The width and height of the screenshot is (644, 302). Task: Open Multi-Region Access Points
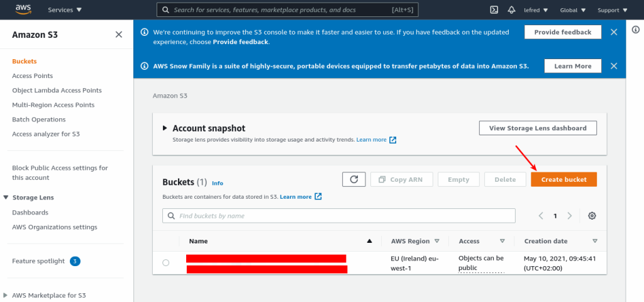click(53, 105)
